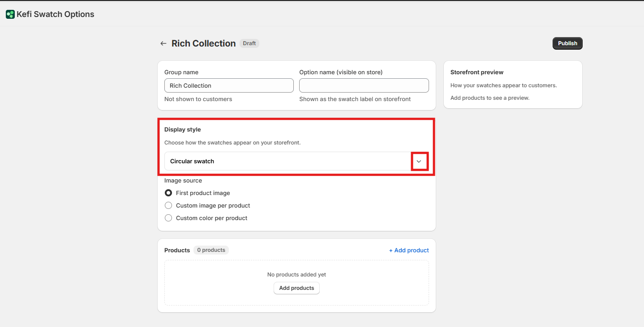Open the Display style dropdown

pyautogui.click(x=296, y=161)
